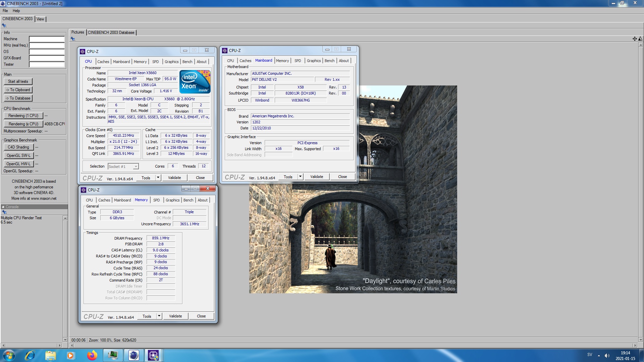The height and width of the screenshot is (362, 644).
Task: Click 'Multiple CPU Render Test' console line
Action: coord(21,218)
